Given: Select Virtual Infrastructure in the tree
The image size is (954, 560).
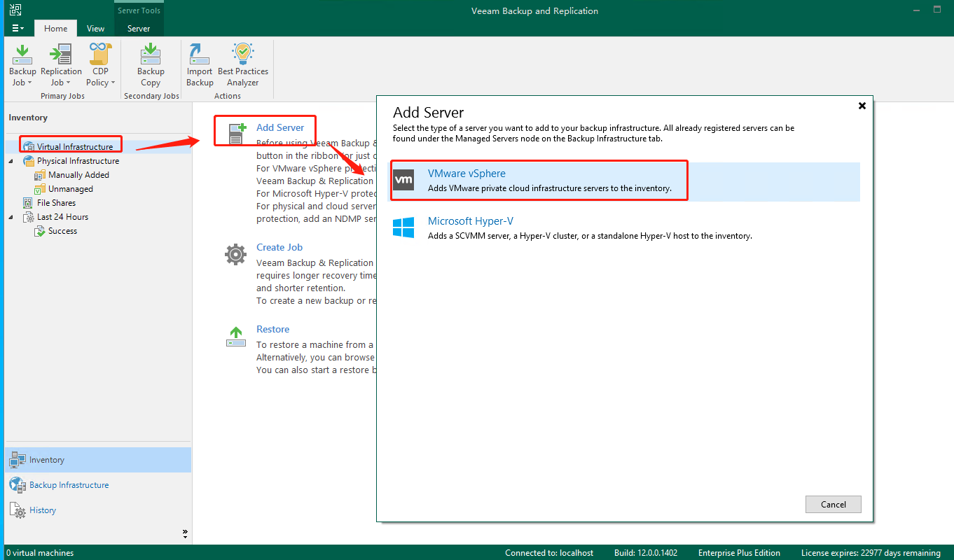Looking at the screenshot, I should pos(75,147).
